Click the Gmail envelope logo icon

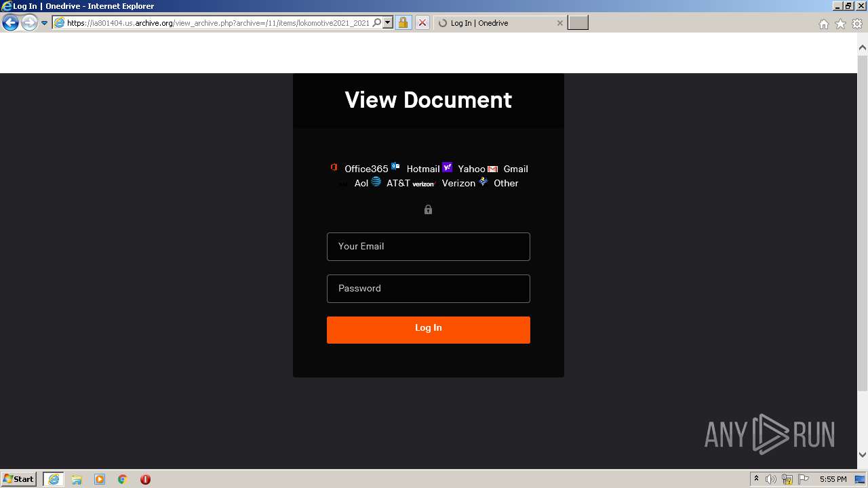[x=493, y=169]
